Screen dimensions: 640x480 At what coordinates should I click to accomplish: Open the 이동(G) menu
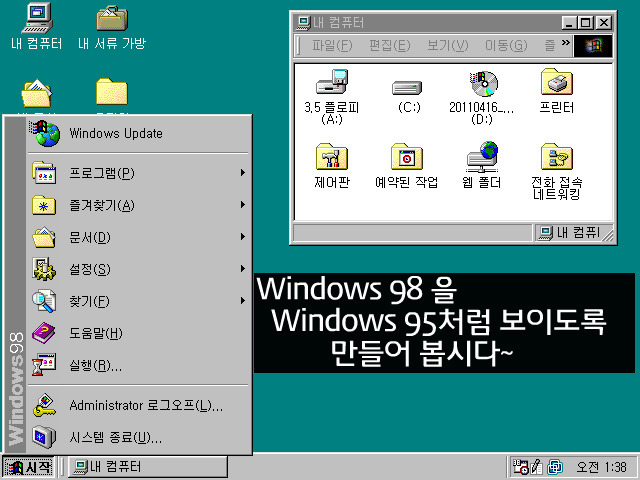coord(506,45)
